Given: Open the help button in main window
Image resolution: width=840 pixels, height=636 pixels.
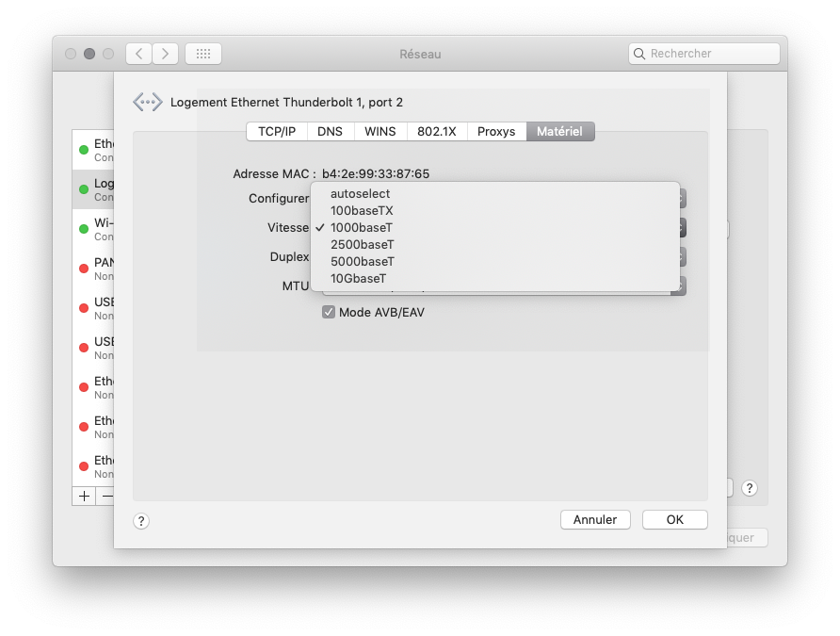Looking at the screenshot, I should pos(750,488).
